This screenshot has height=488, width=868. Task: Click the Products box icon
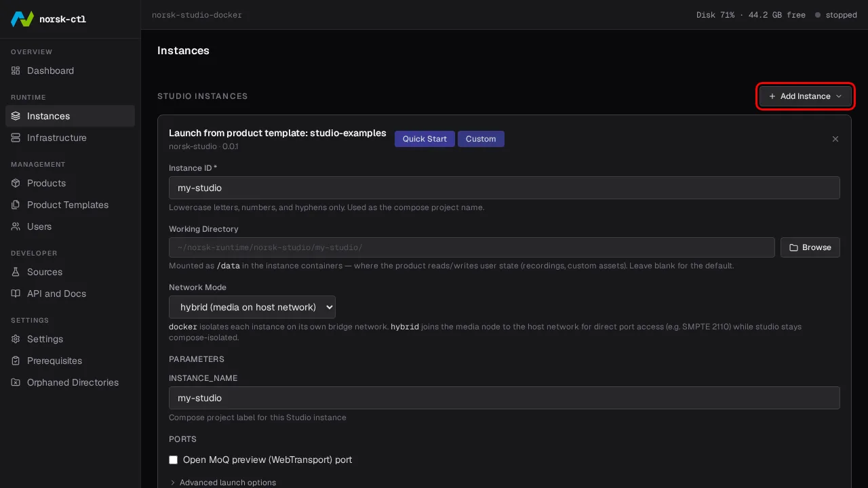[x=16, y=183]
